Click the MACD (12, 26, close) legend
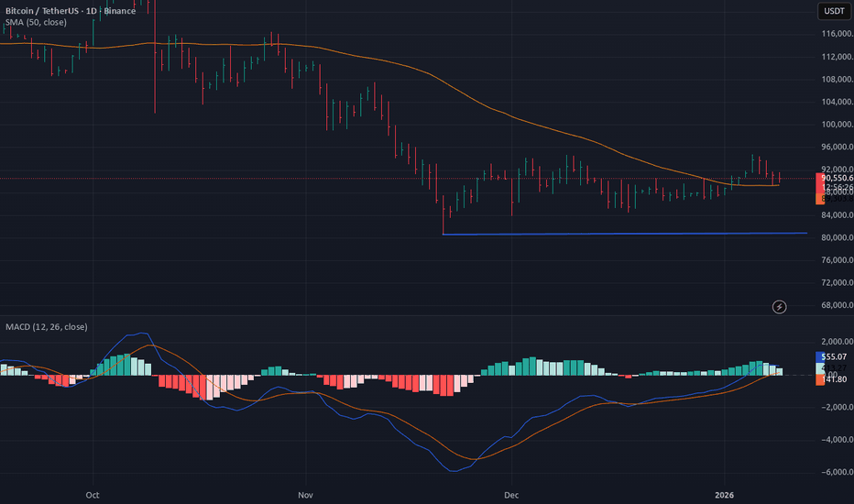 (x=47, y=327)
